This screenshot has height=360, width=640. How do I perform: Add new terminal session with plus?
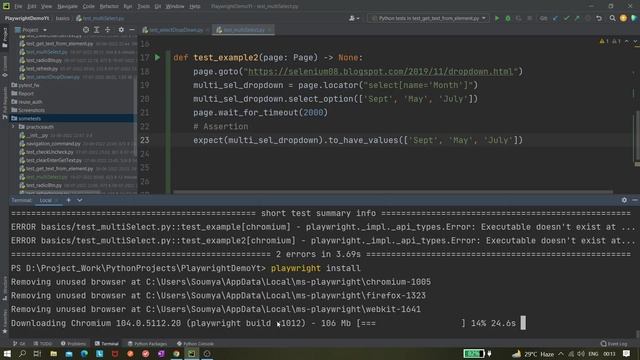(x=69, y=200)
